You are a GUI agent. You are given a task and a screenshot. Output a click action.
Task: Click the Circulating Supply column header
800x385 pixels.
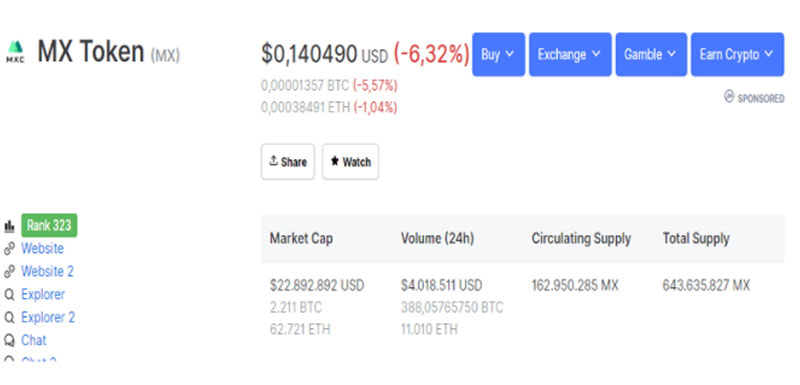(x=582, y=238)
